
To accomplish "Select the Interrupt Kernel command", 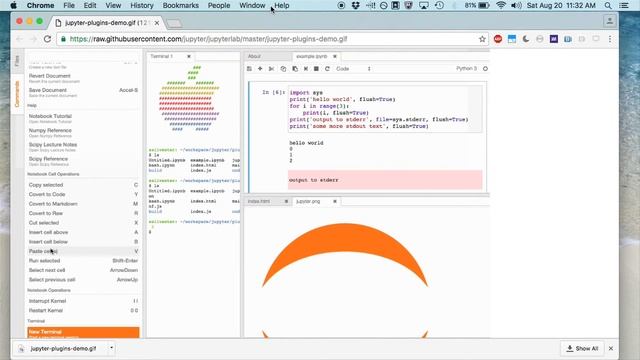I will pos(83,301).
